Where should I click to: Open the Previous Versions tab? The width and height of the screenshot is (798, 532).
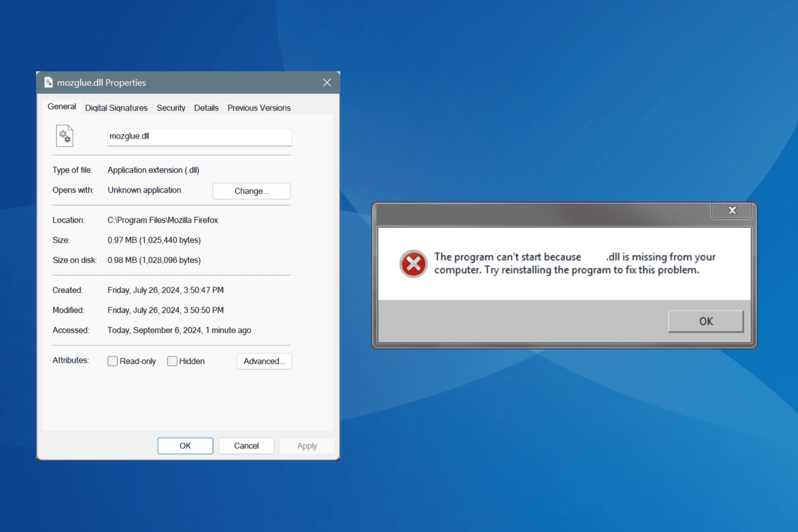pyautogui.click(x=259, y=108)
